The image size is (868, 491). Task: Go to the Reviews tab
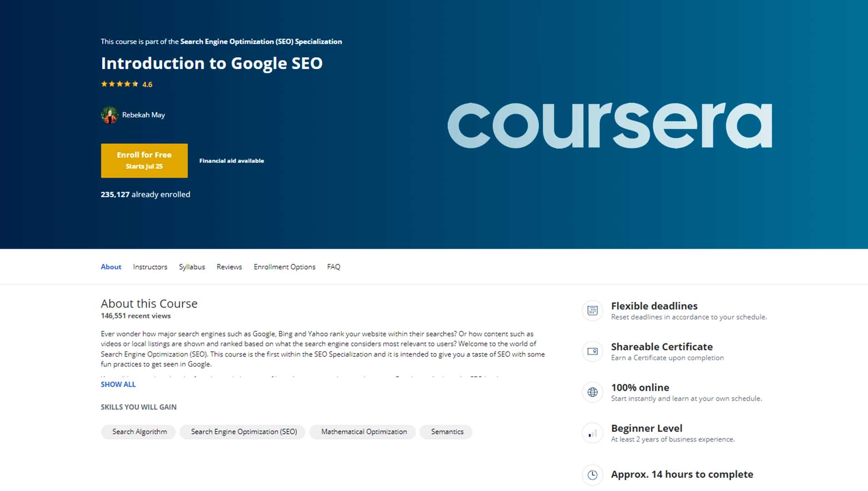tap(229, 267)
